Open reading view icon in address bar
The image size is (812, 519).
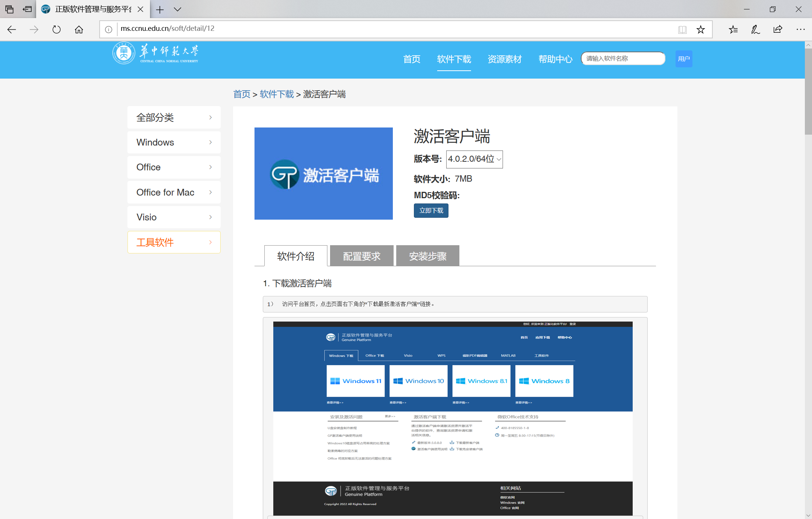(x=682, y=30)
